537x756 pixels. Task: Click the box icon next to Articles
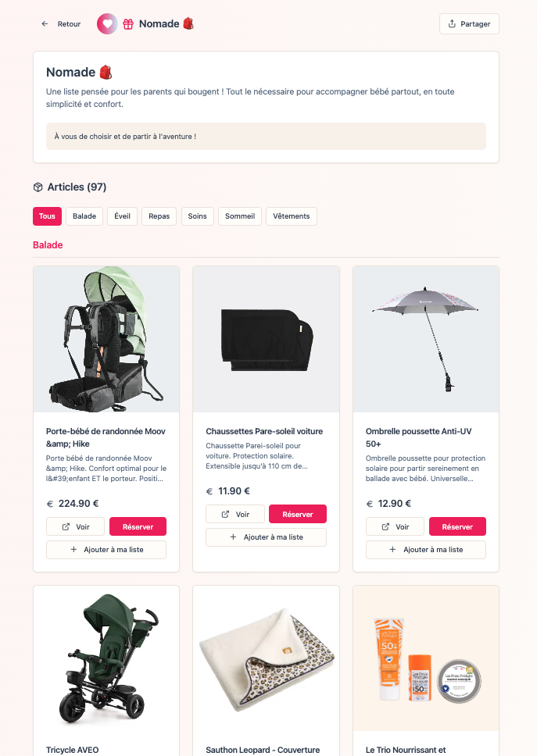click(x=38, y=187)
